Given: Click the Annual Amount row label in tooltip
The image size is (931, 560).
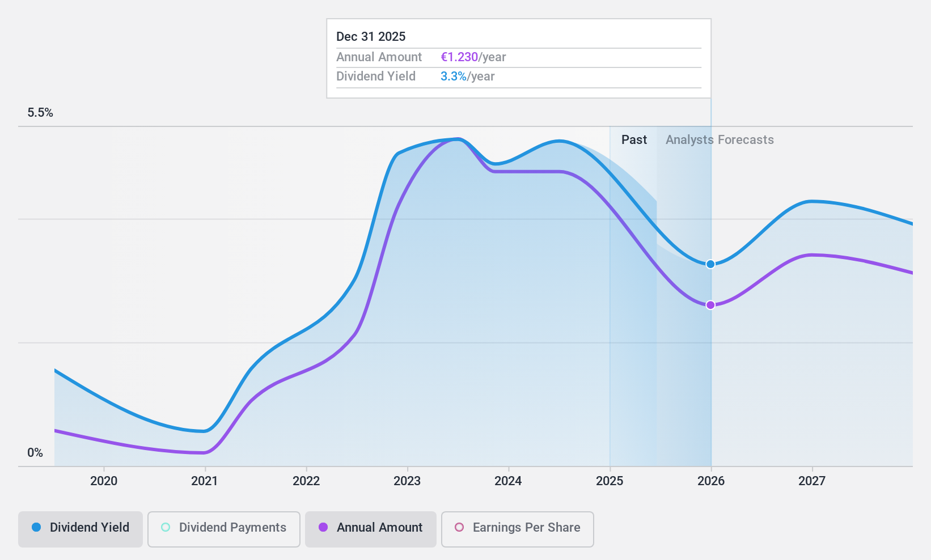Looking at the screenshot, I should pos(379,57).
